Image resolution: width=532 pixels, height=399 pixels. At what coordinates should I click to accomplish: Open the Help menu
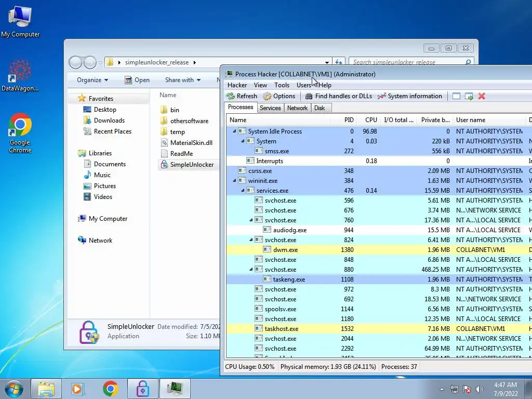point(325,85)
